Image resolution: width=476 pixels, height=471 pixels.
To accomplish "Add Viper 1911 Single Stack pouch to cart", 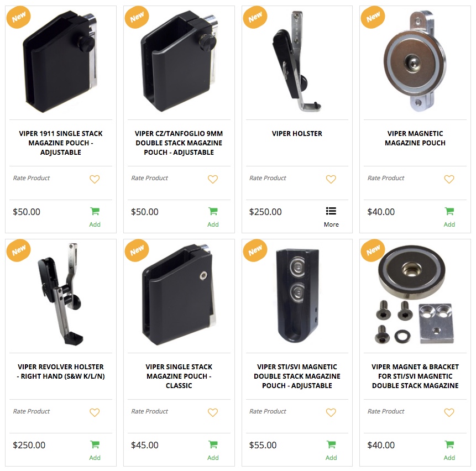I will click(x=95, y=217).
